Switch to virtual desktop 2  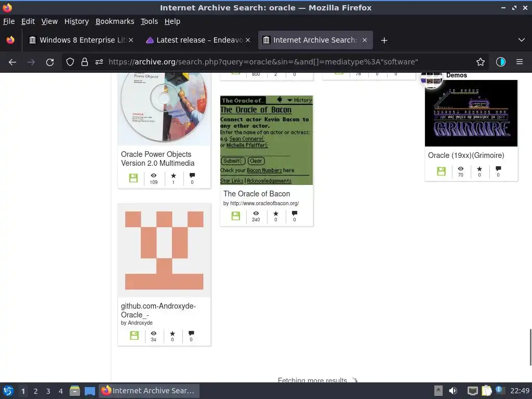coord(36,391)
